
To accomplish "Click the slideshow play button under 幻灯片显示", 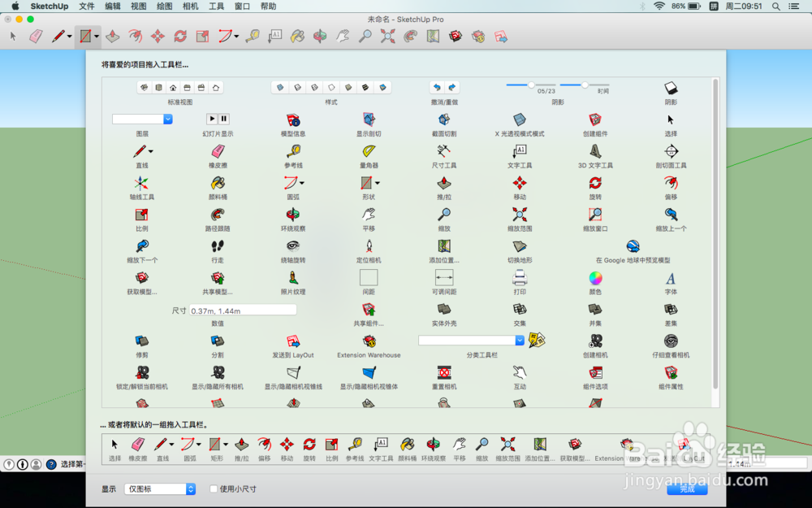I will pos(211,119).
